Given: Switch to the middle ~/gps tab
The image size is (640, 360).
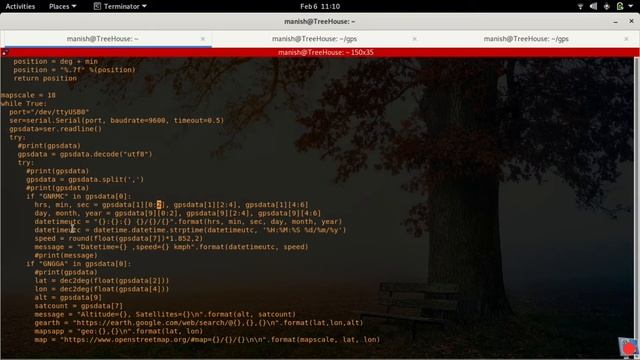Looking at the screenshot, I should (314, 39).
